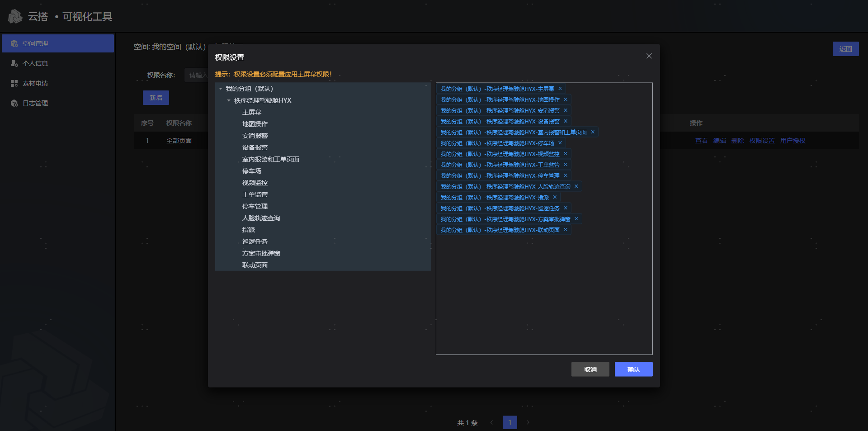Click page number 1 in pagination
The image size is (868, 431).
point(509,422)
